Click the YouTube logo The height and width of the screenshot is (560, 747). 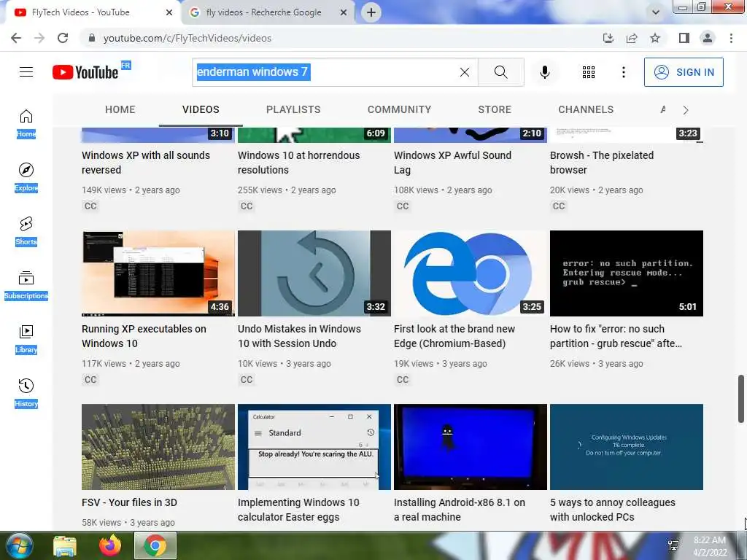tap(86, 72)
